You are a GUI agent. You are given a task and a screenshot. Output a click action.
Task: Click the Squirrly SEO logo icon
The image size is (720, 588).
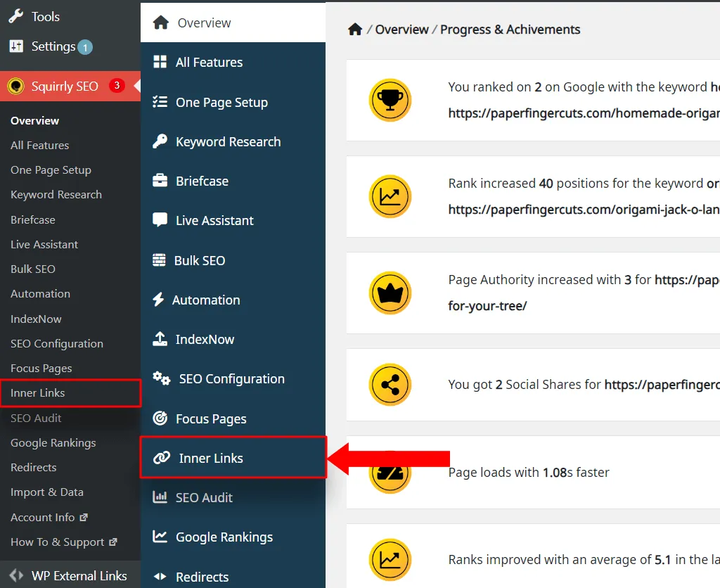coord(16,86)
